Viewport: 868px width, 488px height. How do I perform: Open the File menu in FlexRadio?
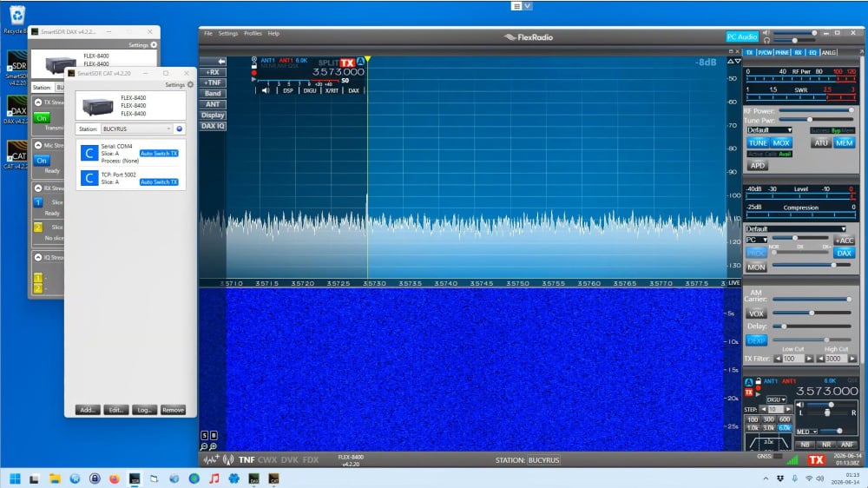coord(208,33)
